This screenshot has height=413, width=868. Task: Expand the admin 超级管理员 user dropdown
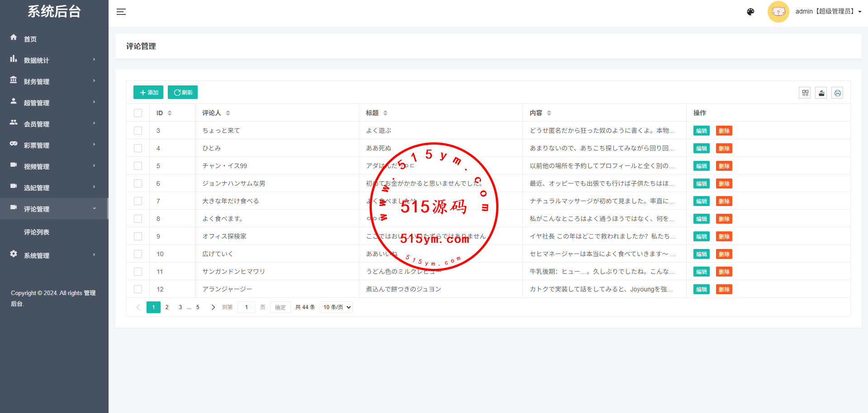click(x=828, y=12)
